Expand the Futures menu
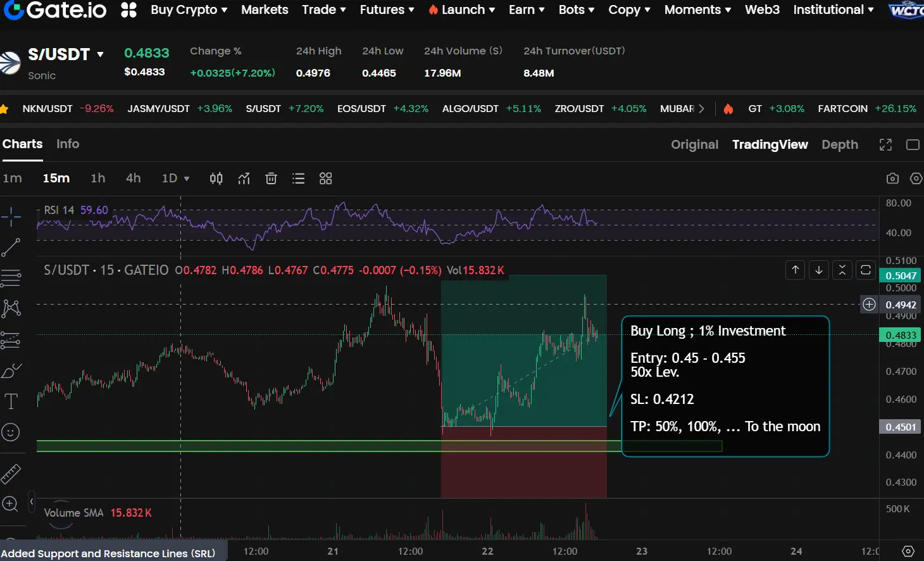The width and height of the screenshot is (924, 561). (387, 9)
